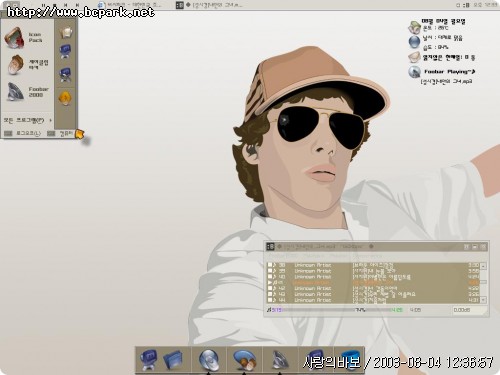Image resolution: width=500 pixels, height=375 pixels.
Task: Click the playlist scroll-down arrow in foobar
Action: (x=483, y=300)
